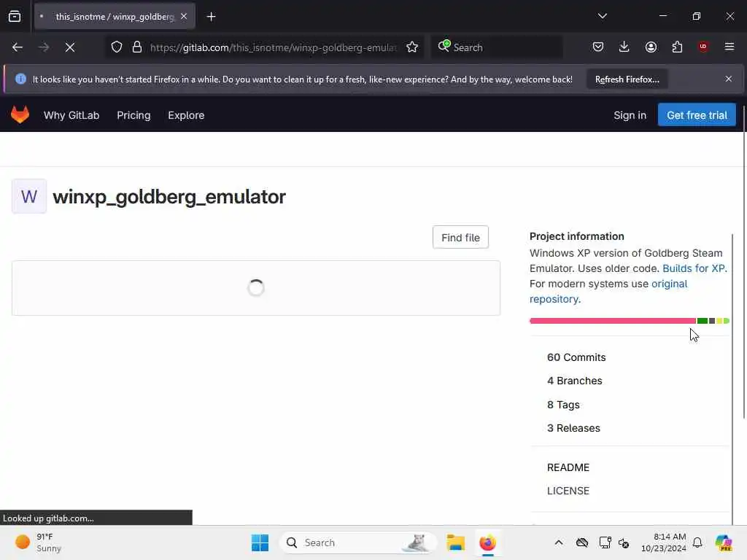The width and height of the screenshot is (747, 560).
Task: Click dark green segment of language bar
Action: 703,321
